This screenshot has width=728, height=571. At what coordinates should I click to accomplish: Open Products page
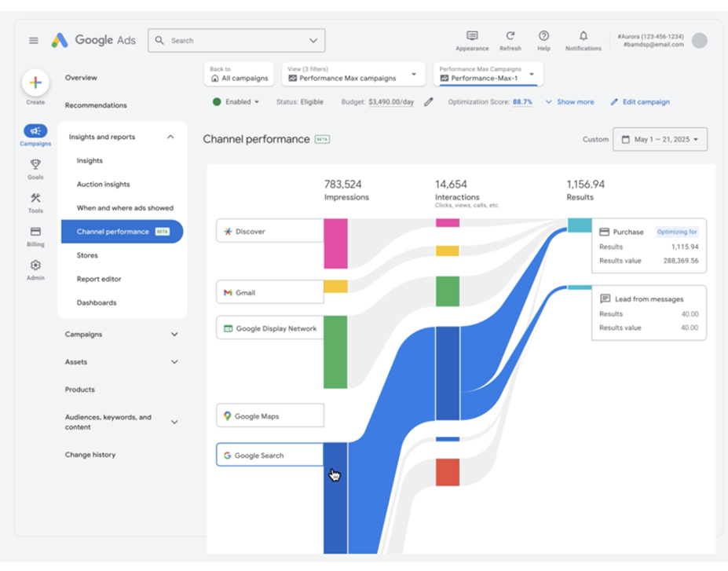[x=80, y=390]
